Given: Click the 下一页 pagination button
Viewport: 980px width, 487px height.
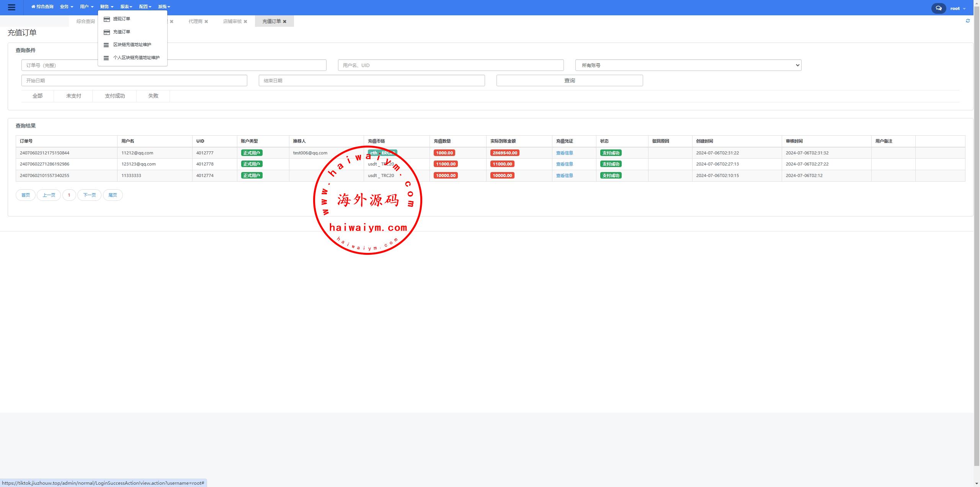Looking at the screenshot, I should [89, 195].
